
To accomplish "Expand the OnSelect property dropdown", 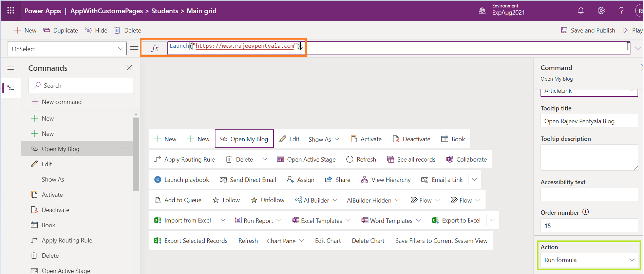I will click(120, 49).
